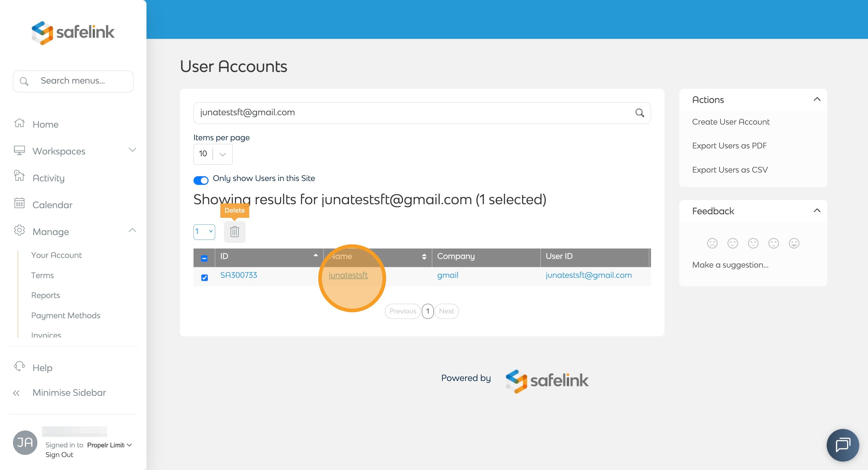This screenshot has height=470, width=868.
Task: Click the search magnifier icon in user search
Action: point(639,113)
